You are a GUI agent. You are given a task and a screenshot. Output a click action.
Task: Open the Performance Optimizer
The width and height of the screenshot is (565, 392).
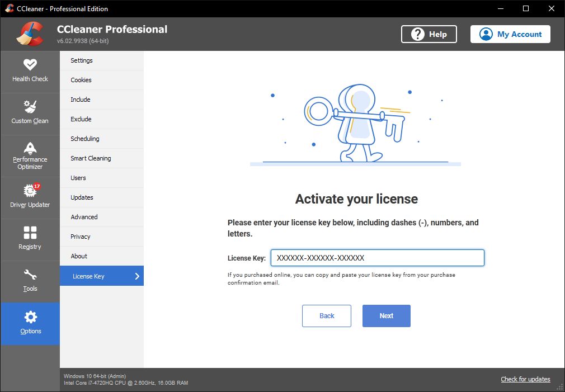point(30,155)
